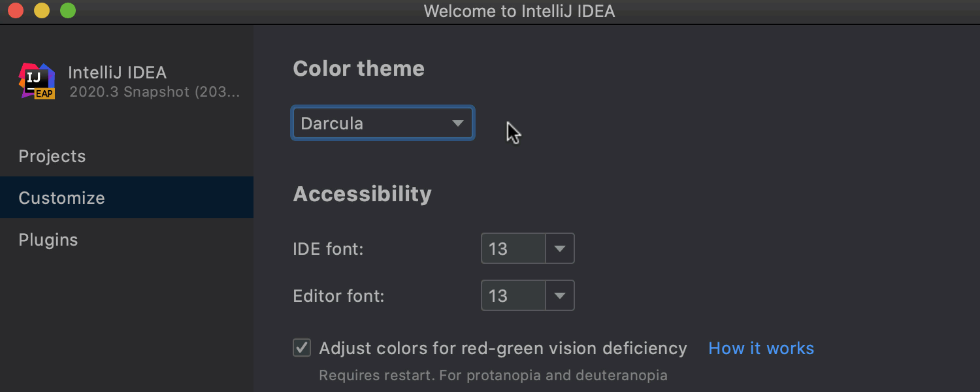Click the Welcome to IntelliJ IDEA title bar
Viewport: 980px width, 392px height.
coord(519,10)
